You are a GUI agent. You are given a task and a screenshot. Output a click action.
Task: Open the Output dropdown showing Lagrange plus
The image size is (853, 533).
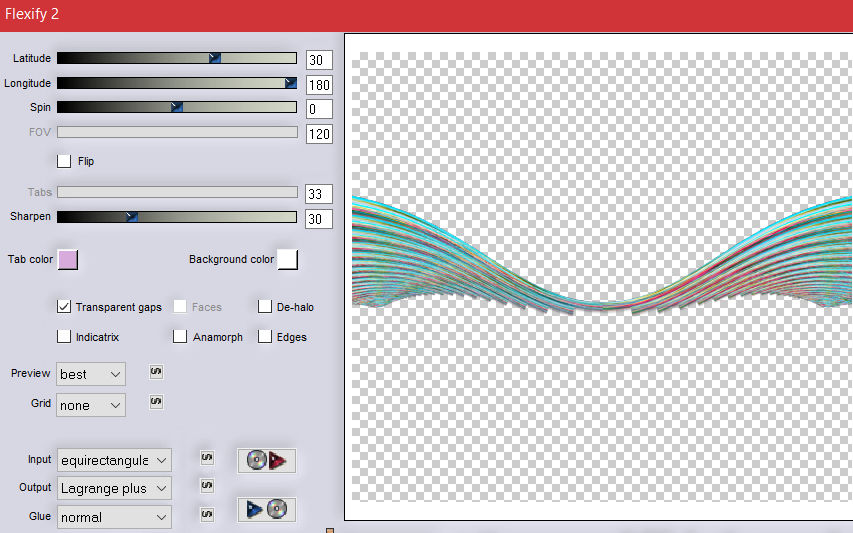click(x=114, y=488)
